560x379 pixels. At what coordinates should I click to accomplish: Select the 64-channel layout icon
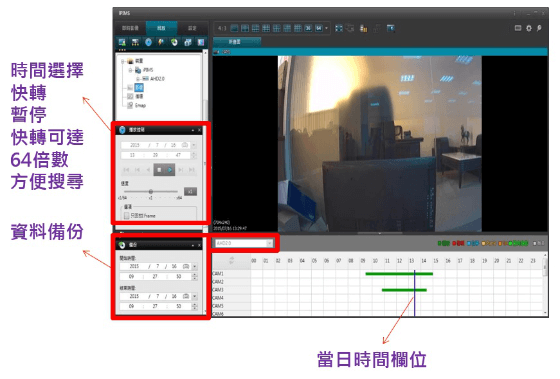click(x=319, y=28)
